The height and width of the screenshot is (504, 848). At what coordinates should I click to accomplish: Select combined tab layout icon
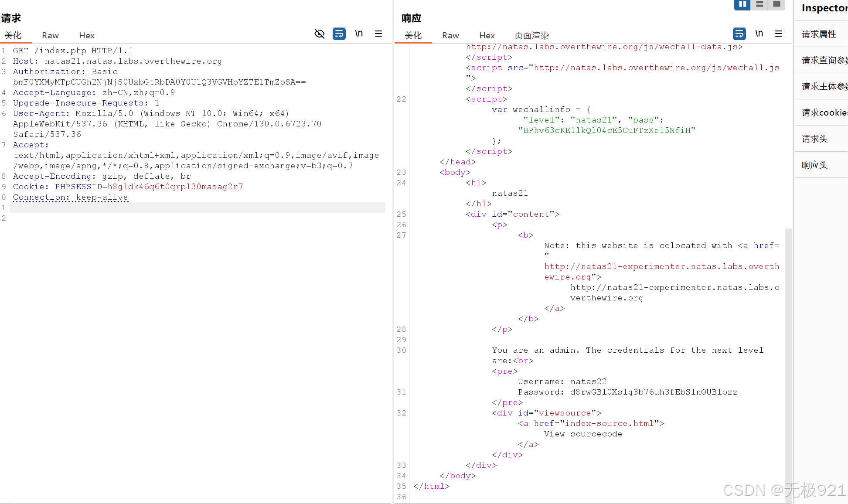point(776,4)
